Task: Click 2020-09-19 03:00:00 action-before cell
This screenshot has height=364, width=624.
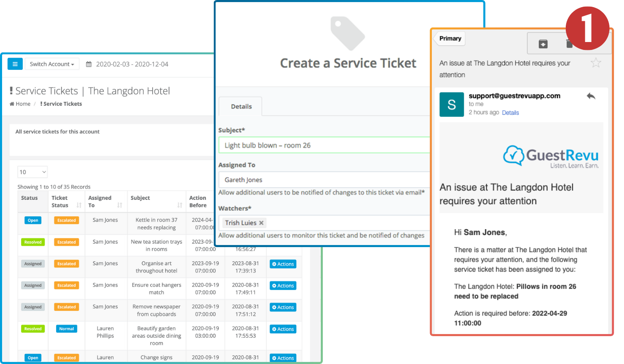Action: click(x=206, y=332)
